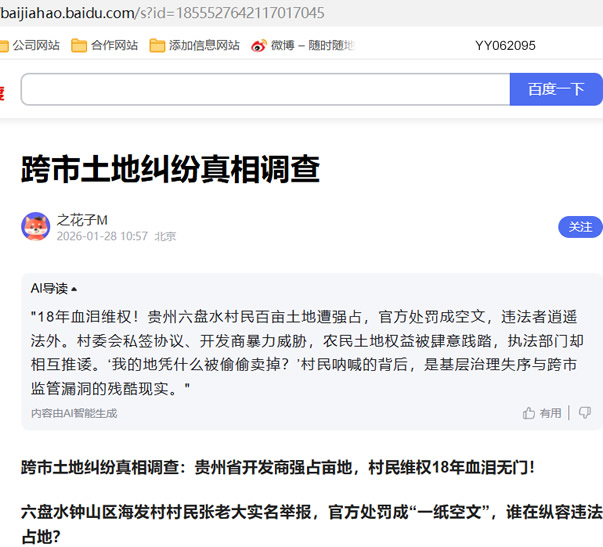Collapse the AI导读 summary section

coord(54,288)
